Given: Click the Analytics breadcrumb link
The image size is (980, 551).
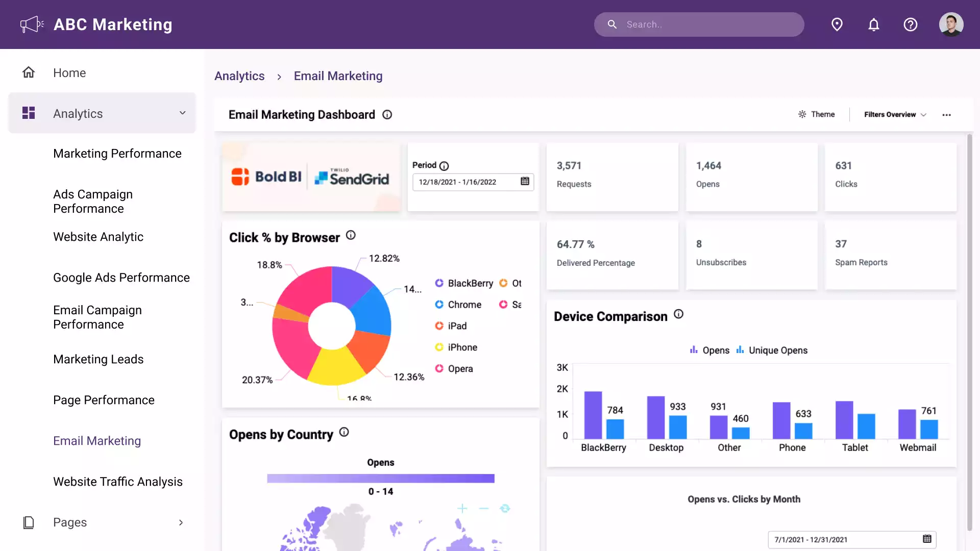Looking at the screenshot, I should point(239,76).
